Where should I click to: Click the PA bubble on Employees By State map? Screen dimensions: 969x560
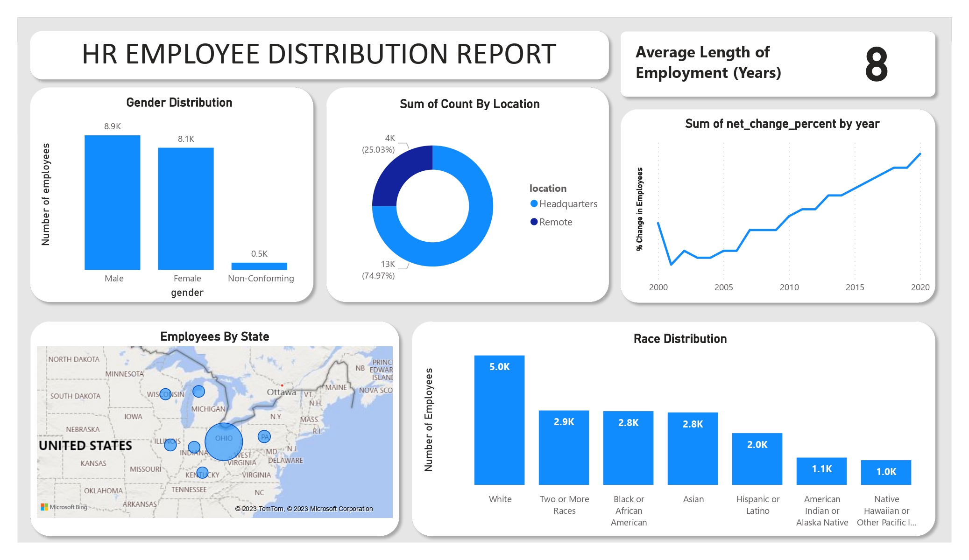(265, 436)
